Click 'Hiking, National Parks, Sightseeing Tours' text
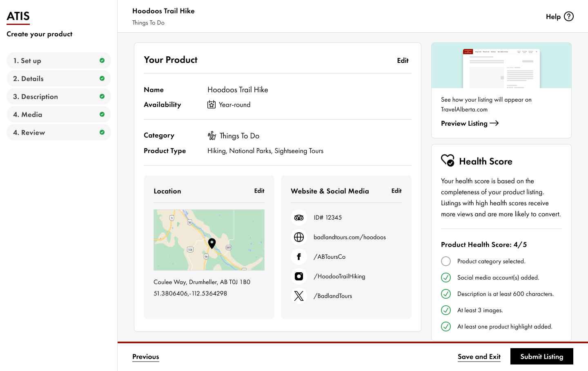 [265, 151]
